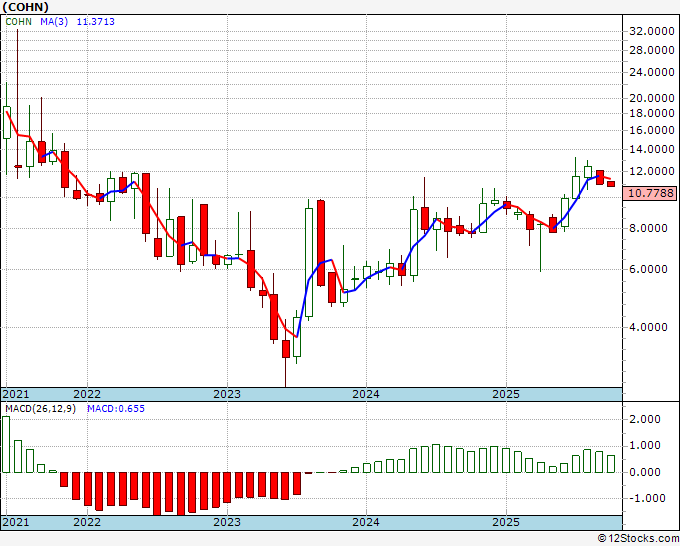The image size is (680, 546).
Task: Click the 2023 label on MACD timeline
Action: coord(227,522)
